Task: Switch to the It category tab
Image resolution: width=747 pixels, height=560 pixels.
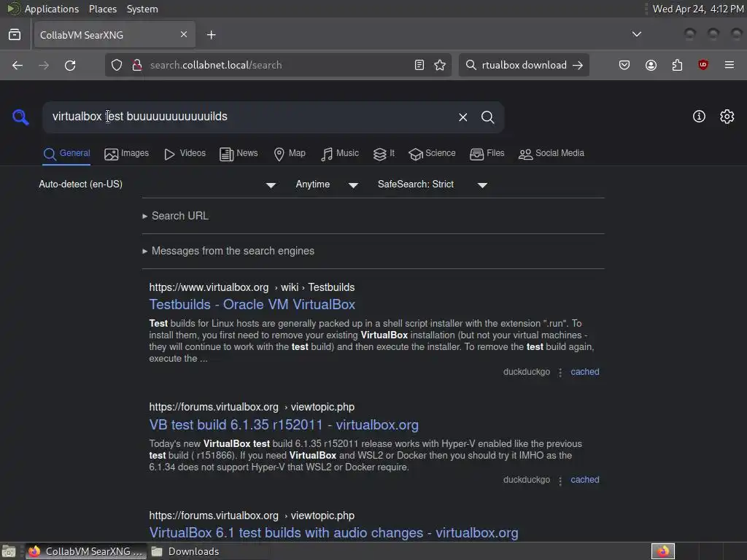Action: tap(384, 153)
